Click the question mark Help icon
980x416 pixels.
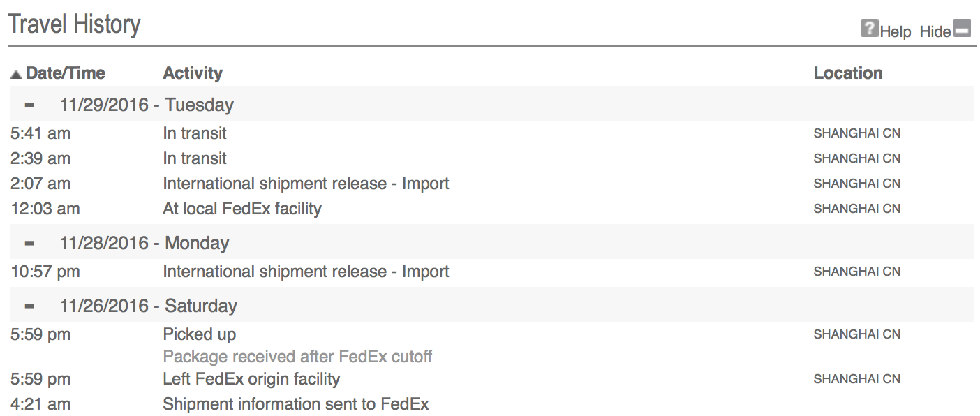(868, 29)
